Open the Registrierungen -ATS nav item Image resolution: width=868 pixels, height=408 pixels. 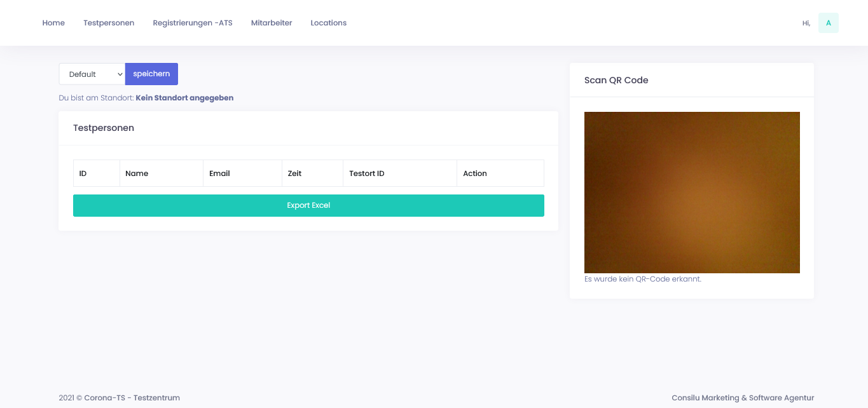pos(193,23)
